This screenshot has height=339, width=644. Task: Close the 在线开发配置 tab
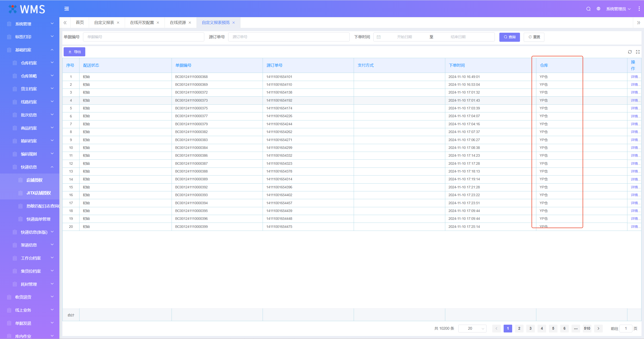[x=158, y=23]
